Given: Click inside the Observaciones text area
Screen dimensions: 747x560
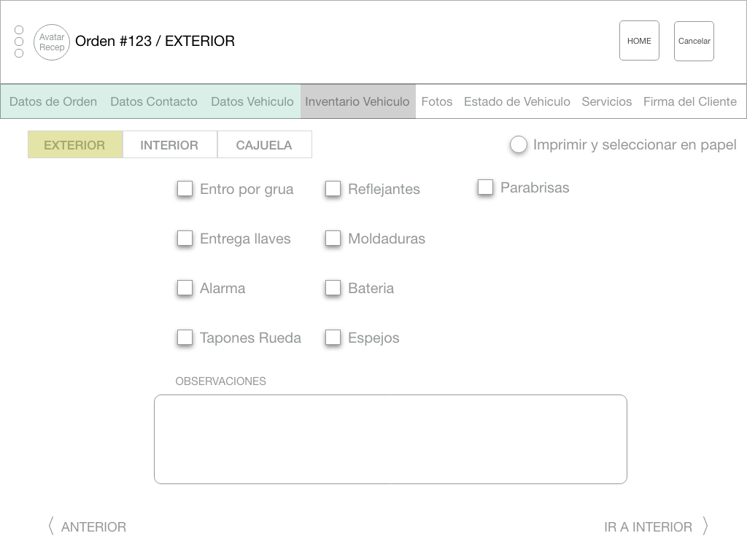Looking at the screenshot, I should (x=390, y=439).
